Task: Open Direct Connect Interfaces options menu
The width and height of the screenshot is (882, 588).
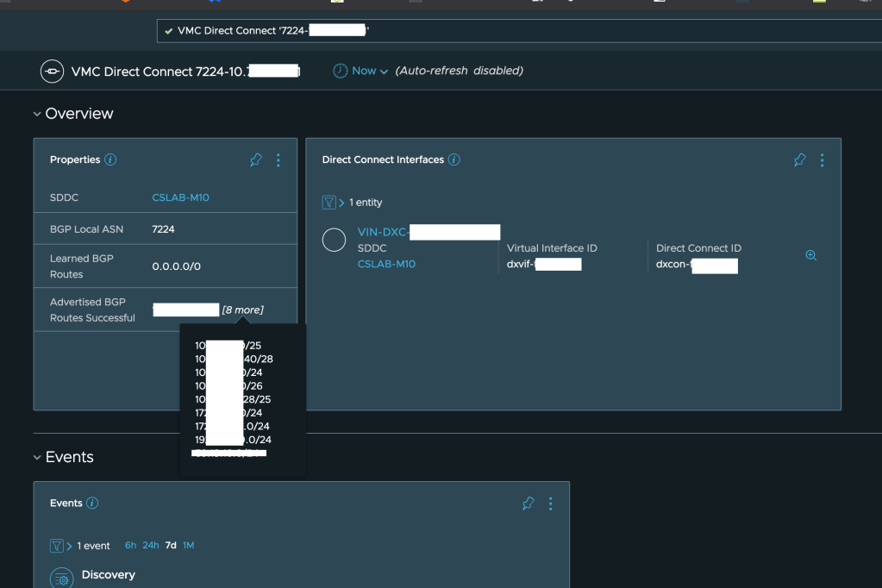Action: (x=822, y=160)
